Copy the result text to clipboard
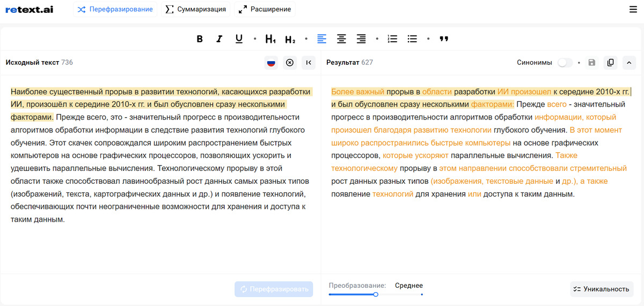This screenshot has height=306, width=644. (610, 63)
